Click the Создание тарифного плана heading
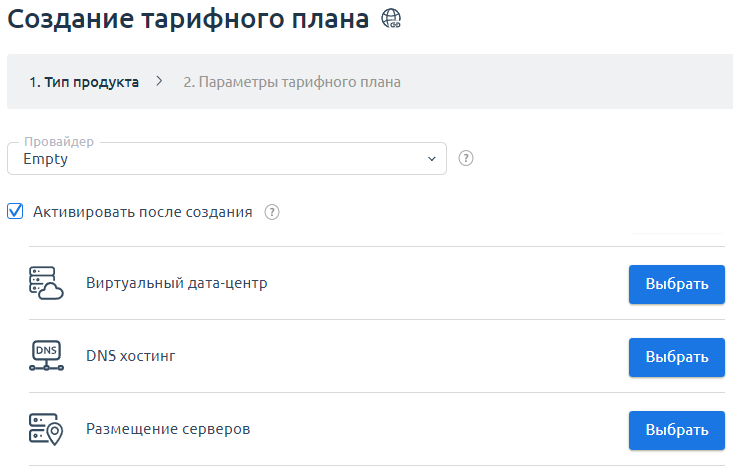This screenshot has width=733, height=466. tap(188, 19)
